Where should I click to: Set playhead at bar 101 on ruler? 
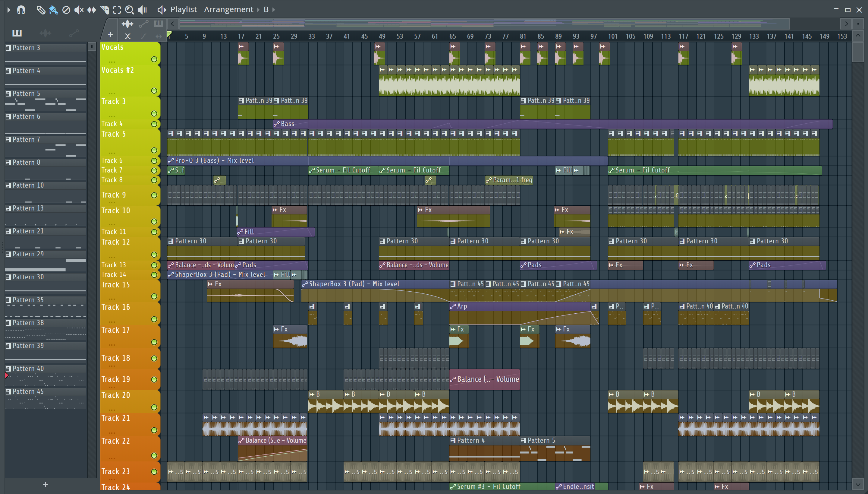point(612,36)
